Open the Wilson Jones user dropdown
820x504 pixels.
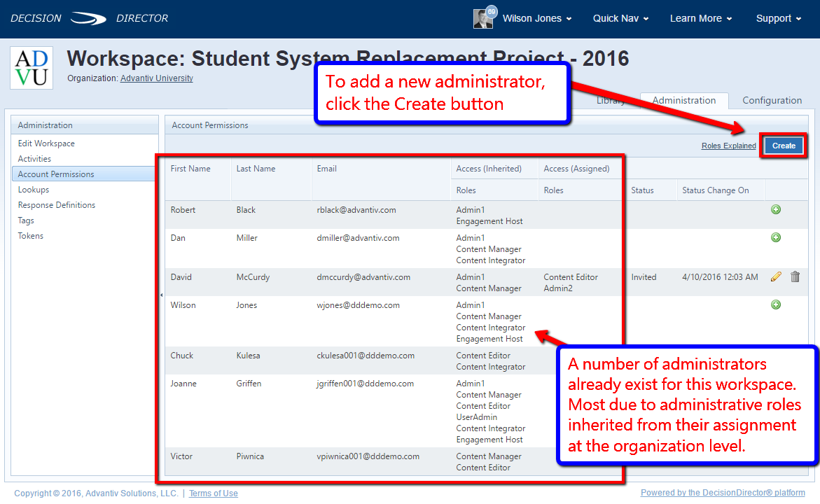click(x=537, y=19)
